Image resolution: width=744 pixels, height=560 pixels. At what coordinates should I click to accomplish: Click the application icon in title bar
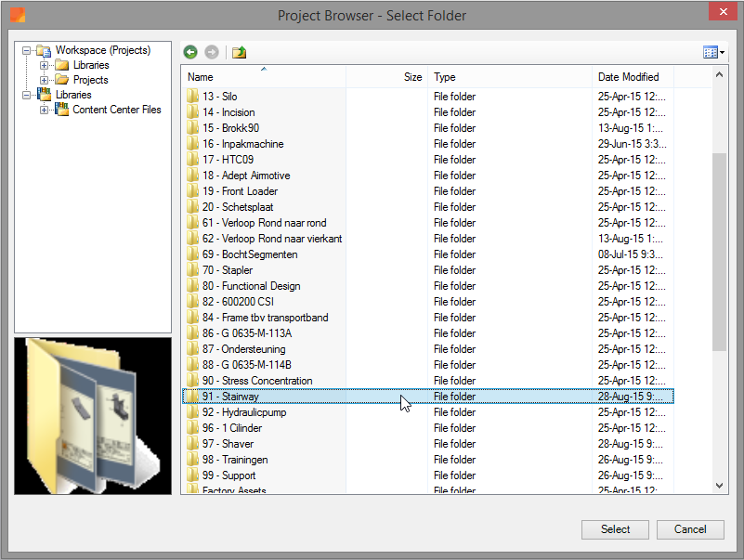19,15
